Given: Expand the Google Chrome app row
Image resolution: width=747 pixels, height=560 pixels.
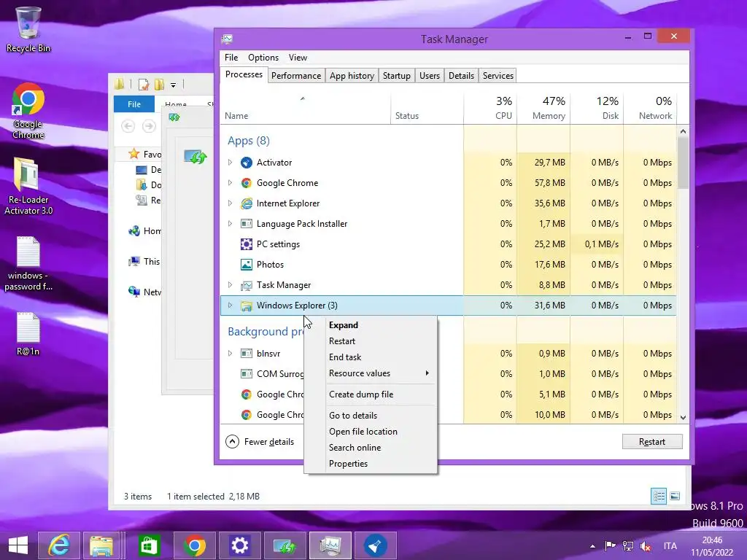Looking at the screenshot, I should click(x=230, y=183).
